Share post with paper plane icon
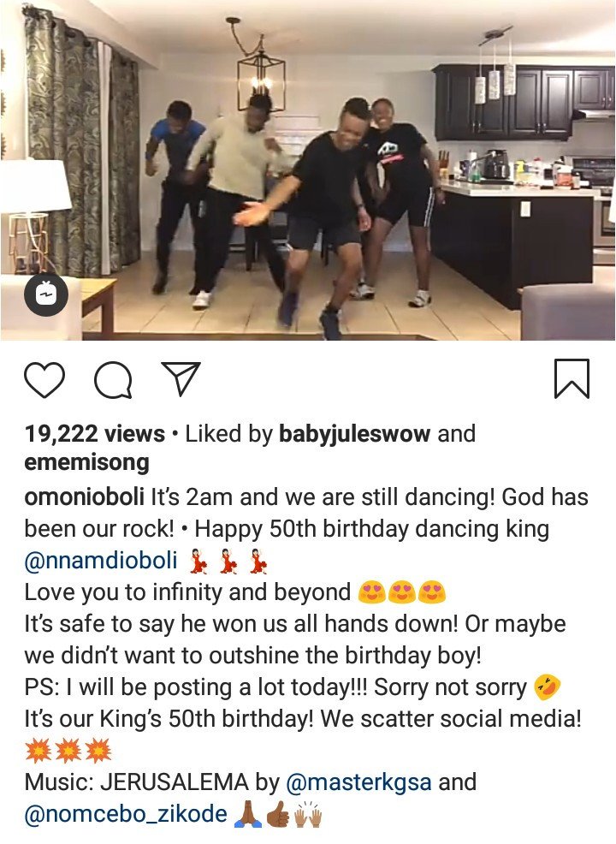Viewport: 616px width, 844px height. [x=181, y=377]
